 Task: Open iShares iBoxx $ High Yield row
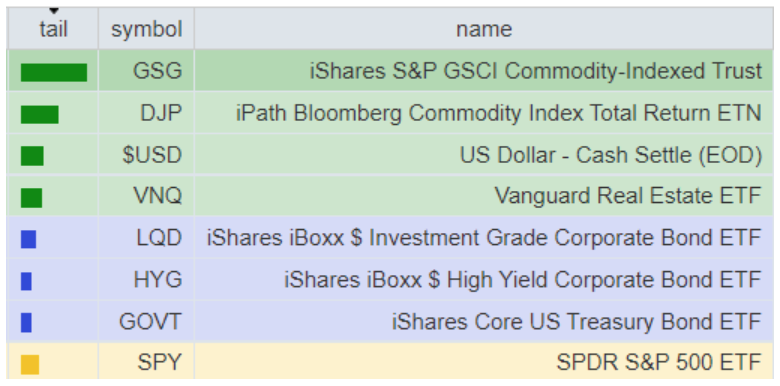pyautogui.click(x=390, y=280)
